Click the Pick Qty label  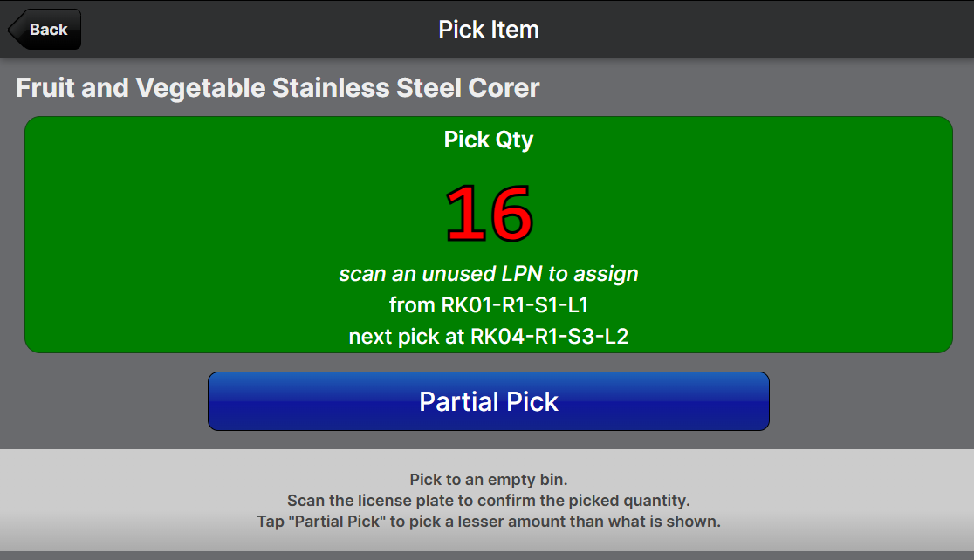click(488, 140)
